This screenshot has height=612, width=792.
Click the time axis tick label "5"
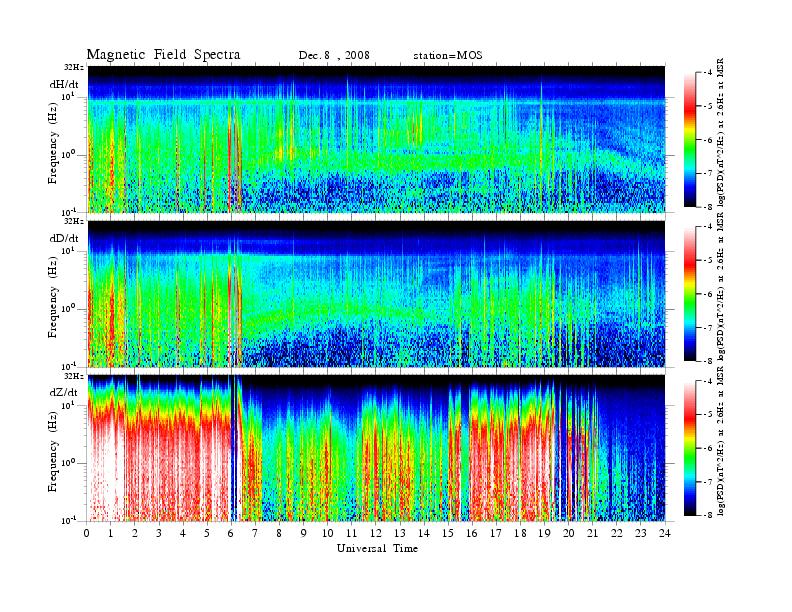click(x=207, y=533)
